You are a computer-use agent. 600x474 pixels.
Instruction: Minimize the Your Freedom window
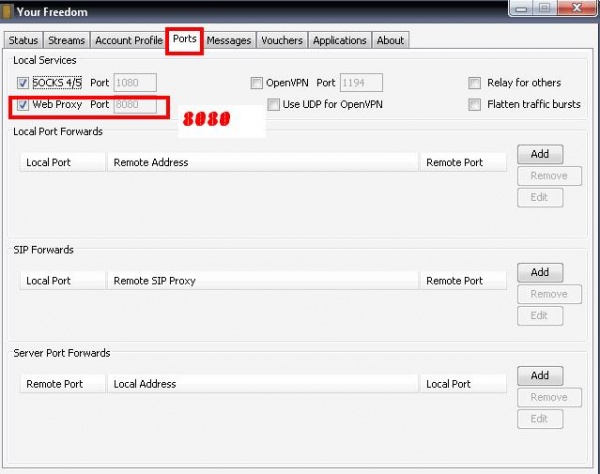tap(521, 8)
